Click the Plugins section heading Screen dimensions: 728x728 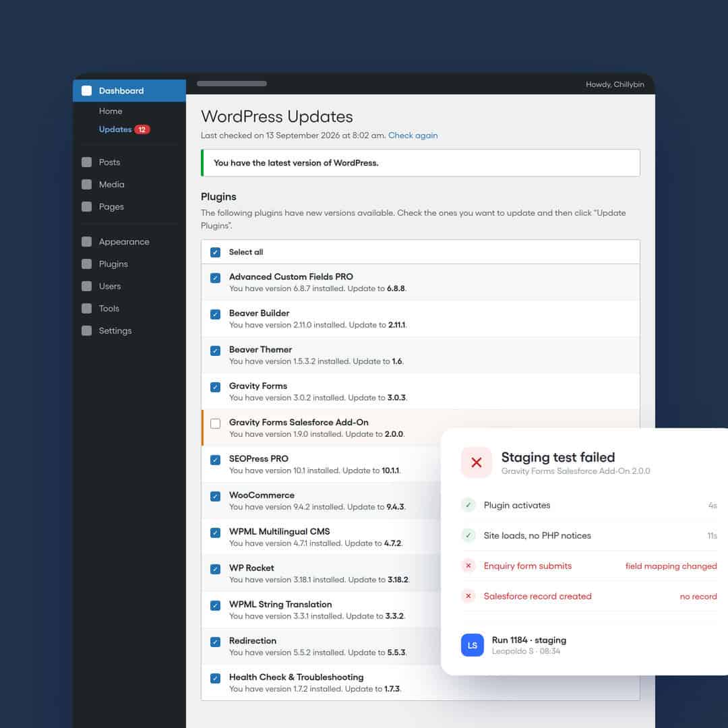tap(218, 197)
